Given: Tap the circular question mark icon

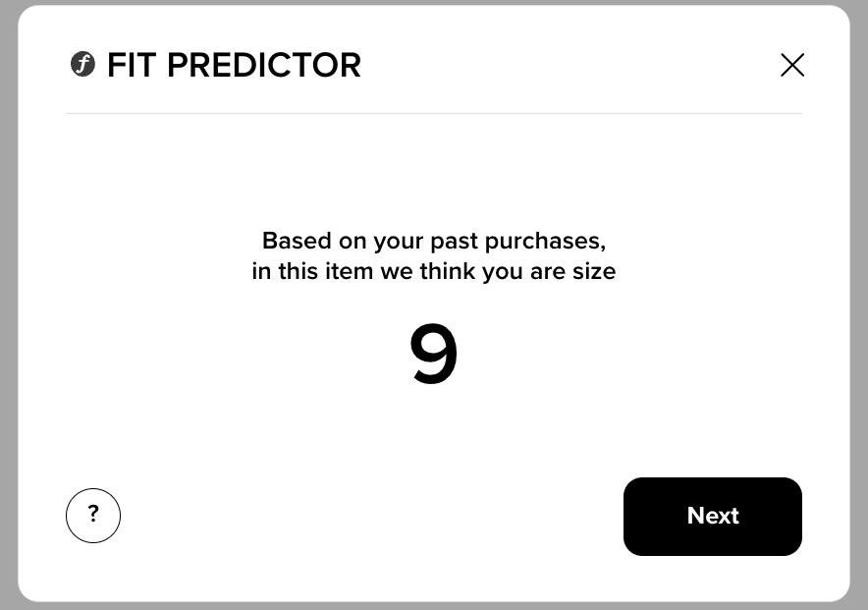Looking at the screenshot, I should point(93,516).
